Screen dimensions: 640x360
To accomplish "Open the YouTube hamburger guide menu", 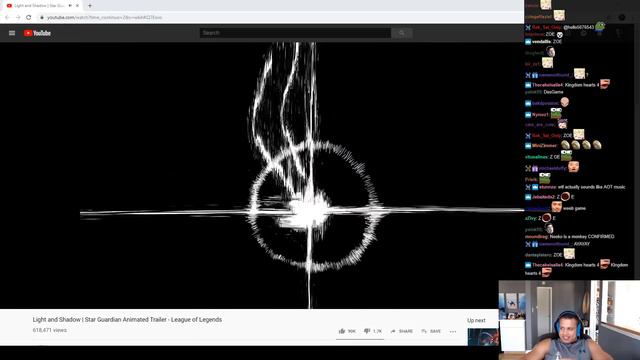I will [12, 33].
